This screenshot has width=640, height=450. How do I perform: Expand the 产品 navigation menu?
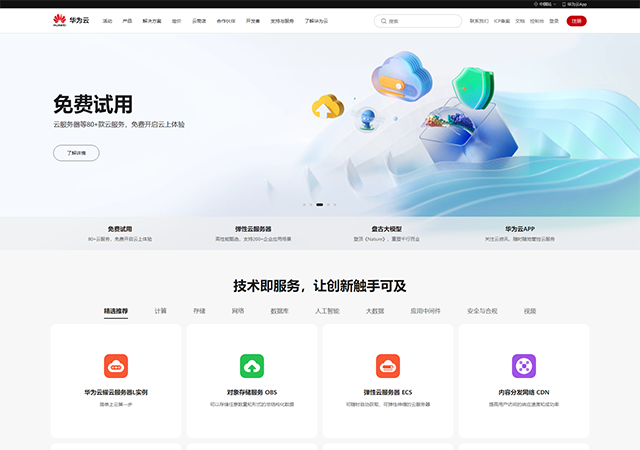[127, 20]
